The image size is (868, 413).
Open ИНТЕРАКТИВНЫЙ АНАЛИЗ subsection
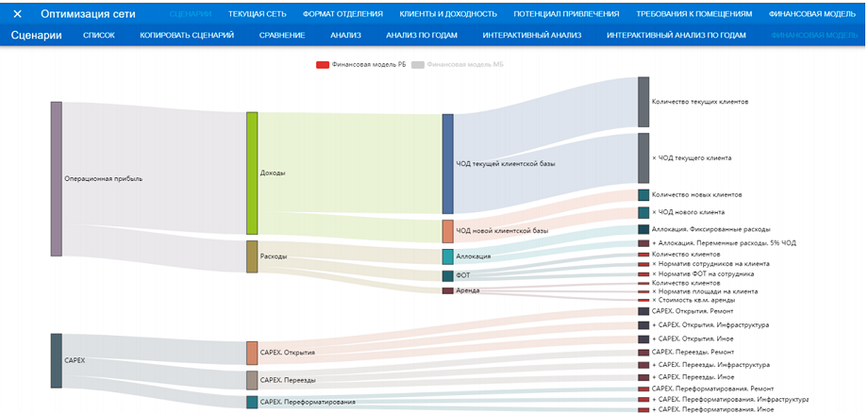tap(531, 36)
